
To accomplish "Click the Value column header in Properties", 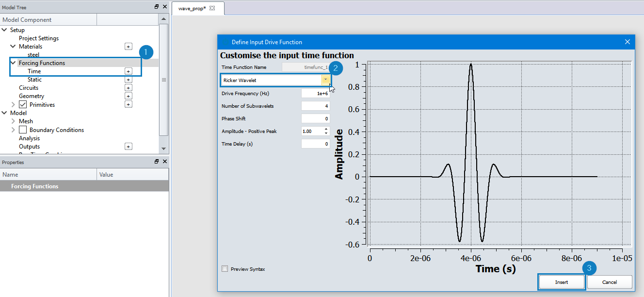I will [133, 175].
